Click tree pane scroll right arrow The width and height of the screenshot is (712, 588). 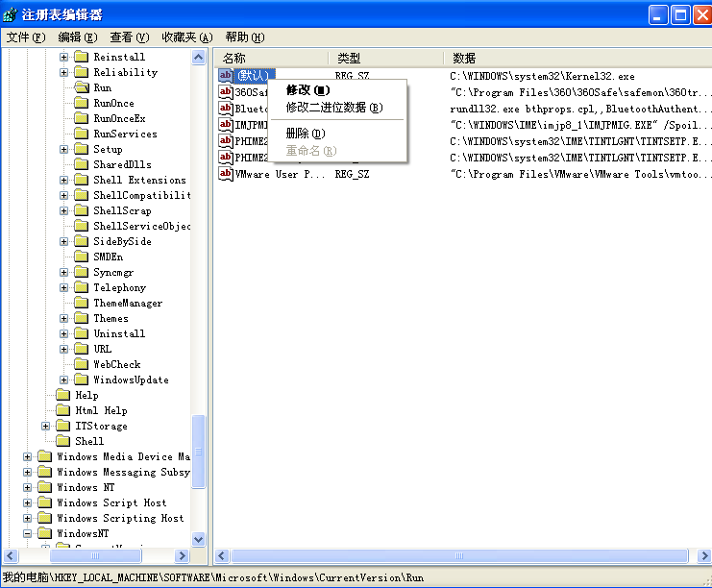pos(183,555)
